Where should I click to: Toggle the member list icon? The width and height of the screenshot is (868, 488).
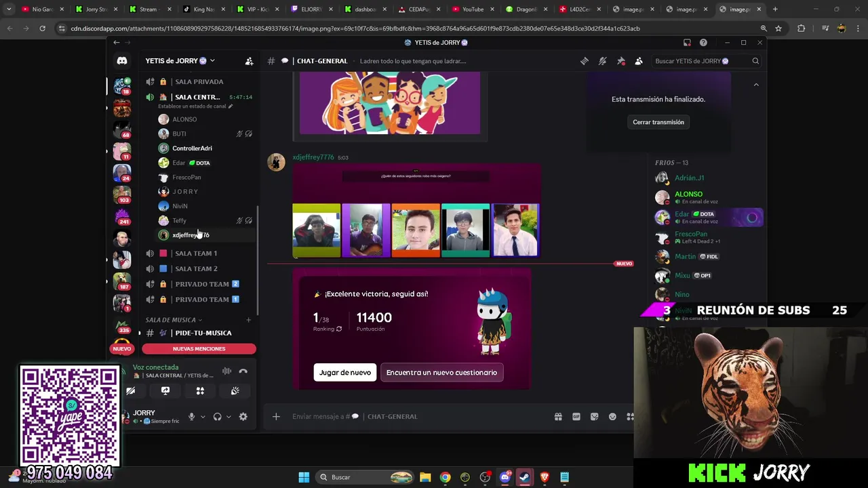pos(639,61)
